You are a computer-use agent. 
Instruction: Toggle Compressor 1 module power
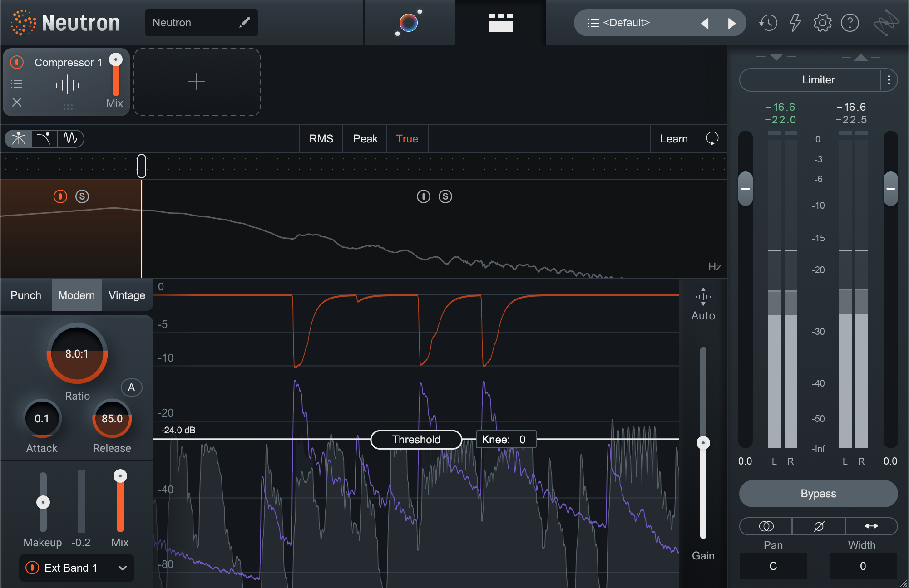(x=17, y=62)
